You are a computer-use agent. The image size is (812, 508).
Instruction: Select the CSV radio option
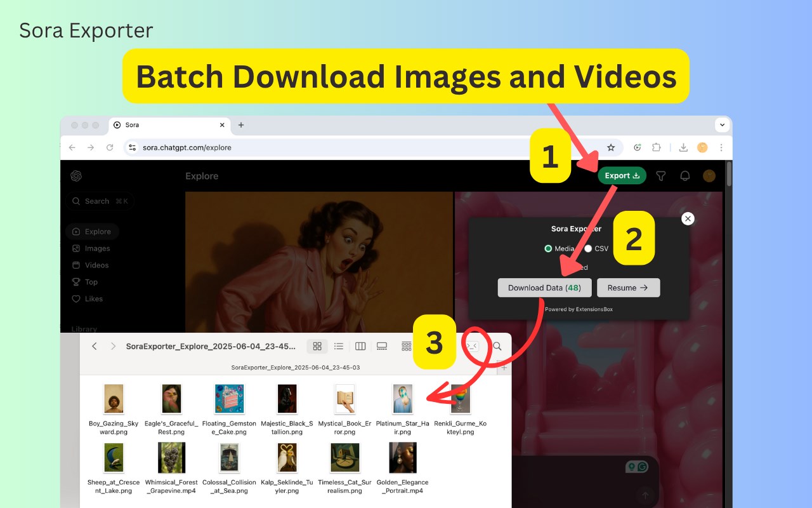pyautogui.click(x=588, y=249)
